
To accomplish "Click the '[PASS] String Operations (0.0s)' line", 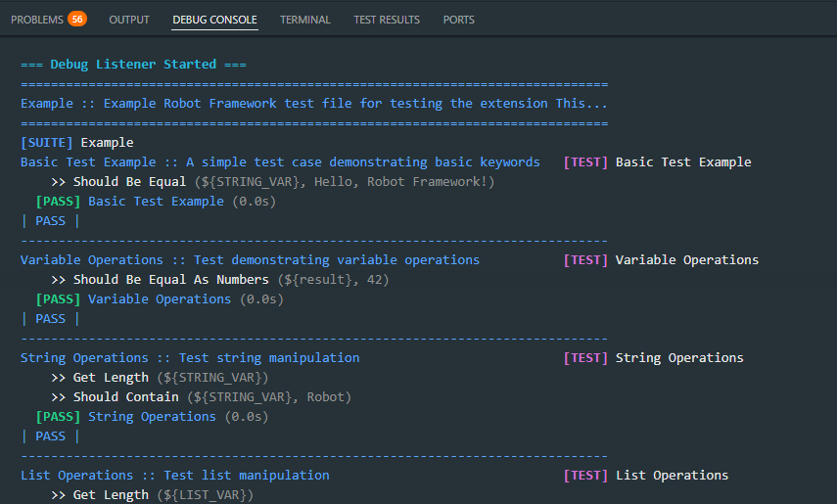I will point(152,417).
